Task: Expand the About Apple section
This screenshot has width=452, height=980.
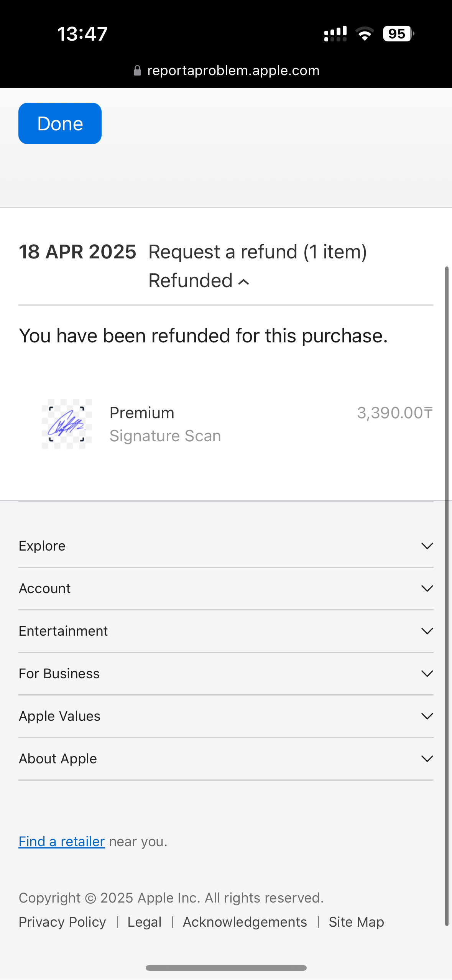Action: point(427,759)
